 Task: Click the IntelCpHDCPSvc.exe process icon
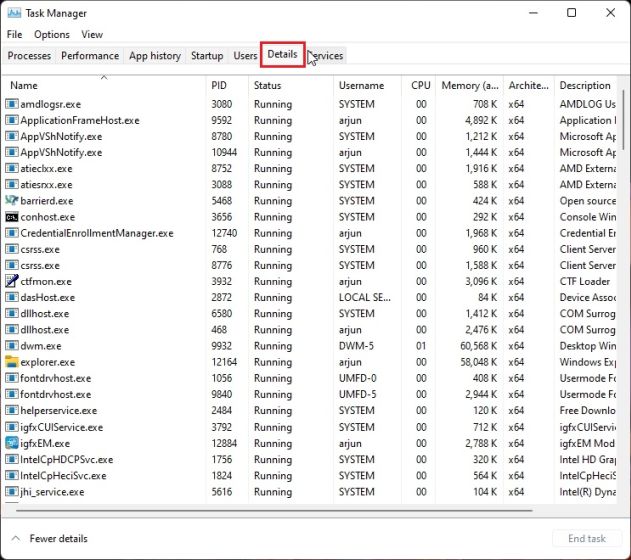coord(12,459)
